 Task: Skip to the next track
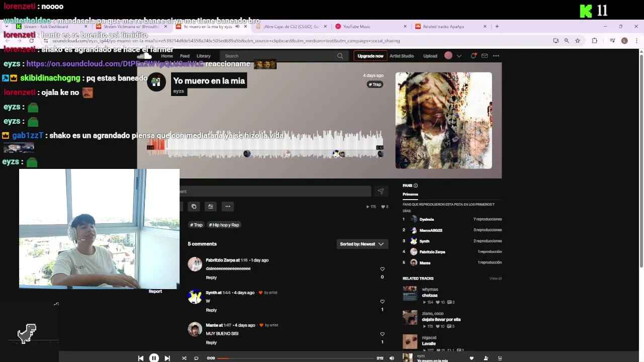coord(168,358)
